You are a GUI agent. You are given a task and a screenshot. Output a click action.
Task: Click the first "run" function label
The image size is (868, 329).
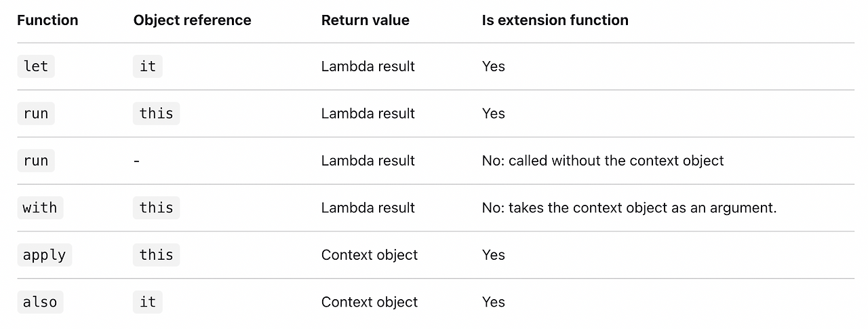(36, 113)
